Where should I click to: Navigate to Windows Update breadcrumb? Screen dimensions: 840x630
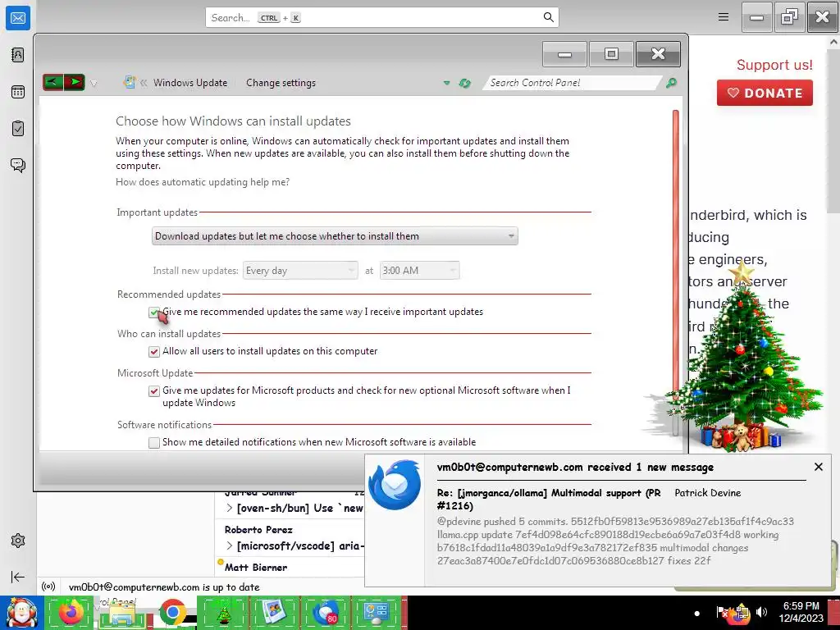190,83
